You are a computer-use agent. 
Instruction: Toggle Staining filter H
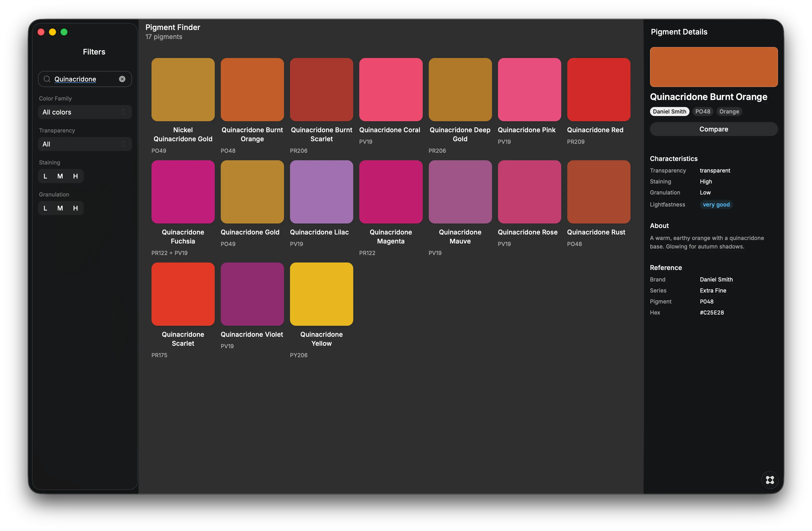(75, 176)
